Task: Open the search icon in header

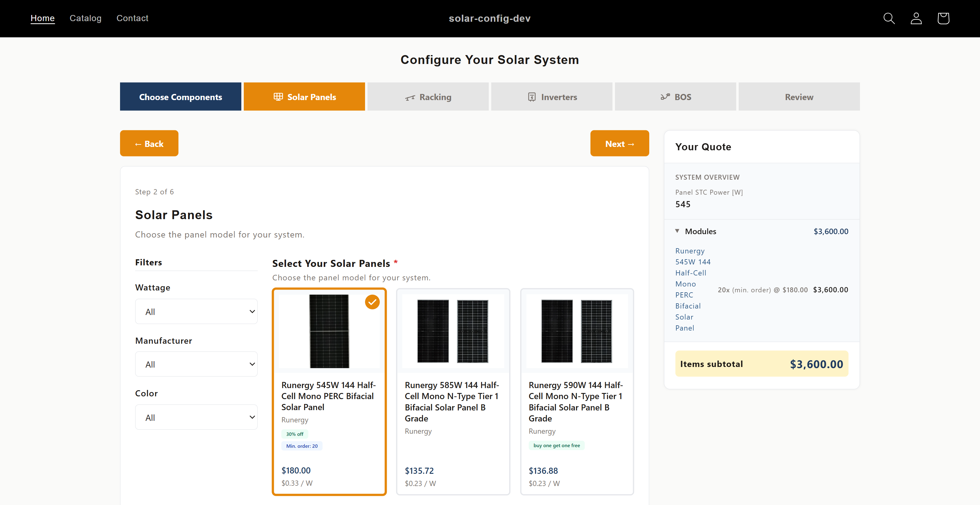Action: click(889, 18)
